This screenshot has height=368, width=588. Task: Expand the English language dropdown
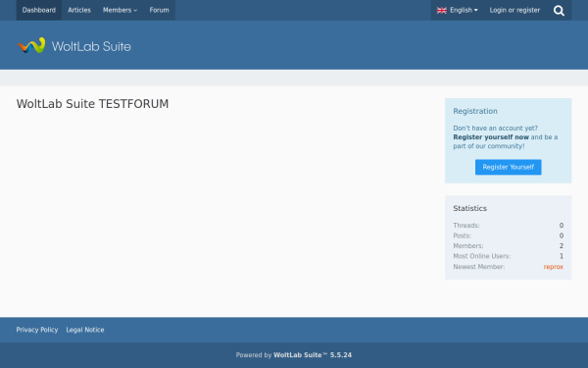(x=457, y=10)
